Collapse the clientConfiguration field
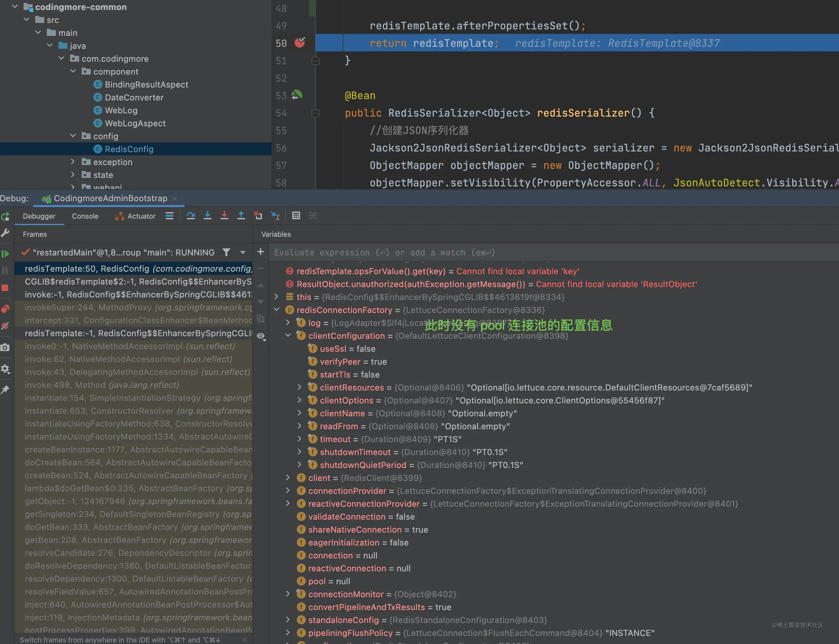 [x=288, y=335]
